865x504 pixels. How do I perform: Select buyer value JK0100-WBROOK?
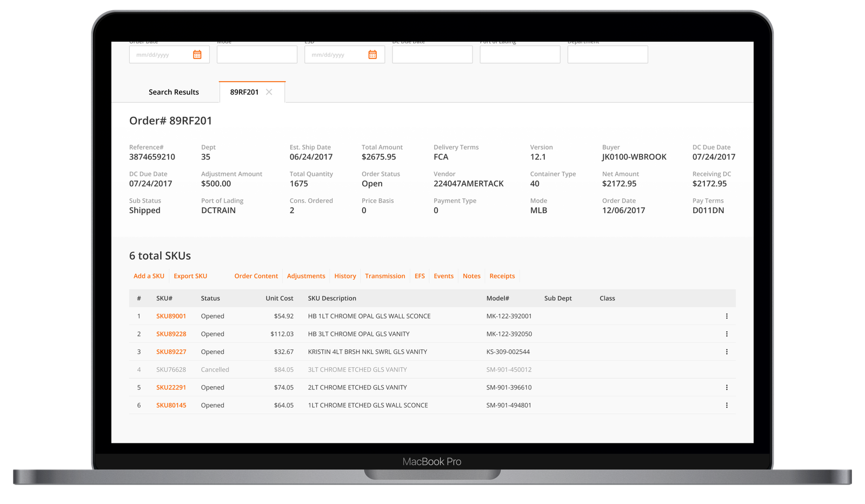tap(634, 157)
